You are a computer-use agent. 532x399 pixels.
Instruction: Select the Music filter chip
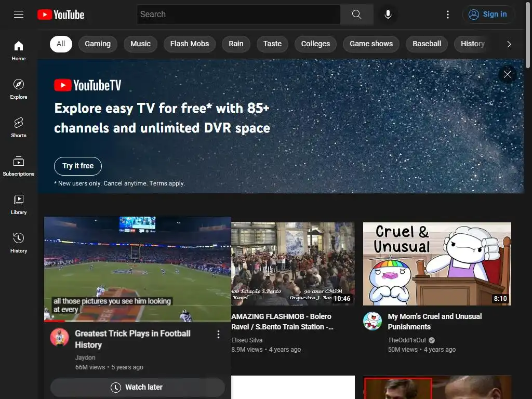(x=140, y=44)
